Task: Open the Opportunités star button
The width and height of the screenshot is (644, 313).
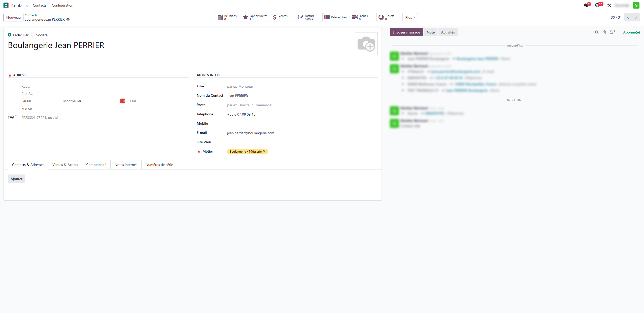Action: tap(255, 17)
